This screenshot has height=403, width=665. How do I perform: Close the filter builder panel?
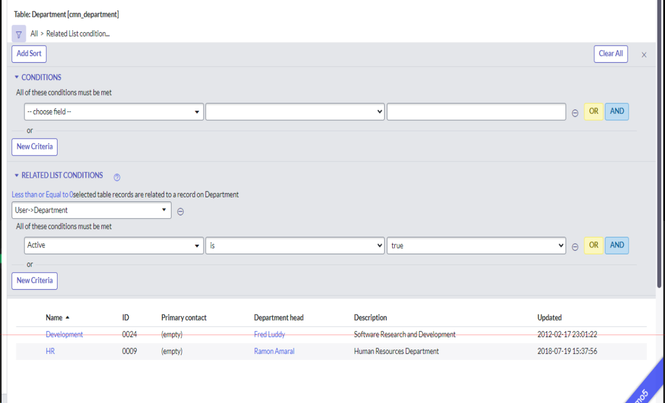click(x=644, y=55)
